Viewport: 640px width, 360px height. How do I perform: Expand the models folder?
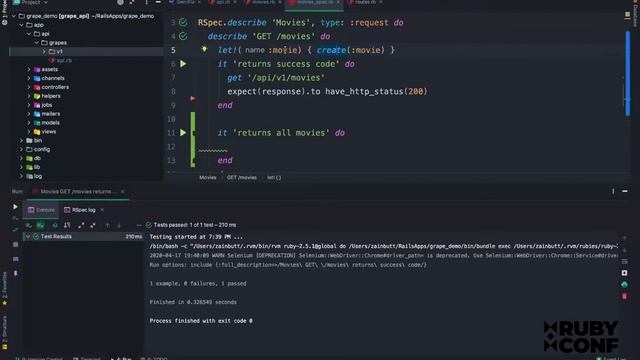pos(29,123)
